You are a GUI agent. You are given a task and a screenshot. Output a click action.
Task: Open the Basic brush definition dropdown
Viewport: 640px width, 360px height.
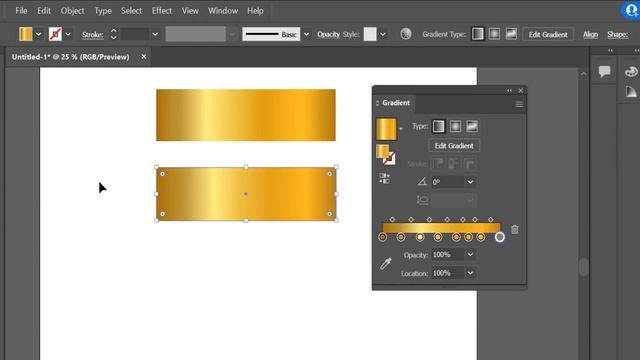306,34
